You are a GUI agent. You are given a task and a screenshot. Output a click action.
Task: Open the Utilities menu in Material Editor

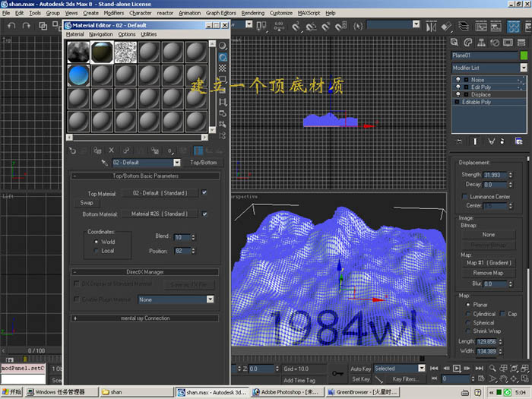[x=149, y=34]
